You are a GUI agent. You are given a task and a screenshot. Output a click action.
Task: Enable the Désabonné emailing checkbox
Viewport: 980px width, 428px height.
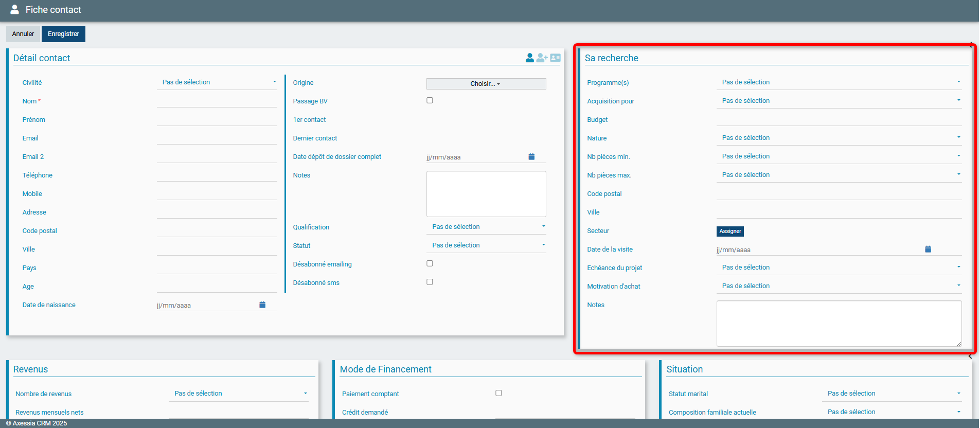click(x=430, y=264)
